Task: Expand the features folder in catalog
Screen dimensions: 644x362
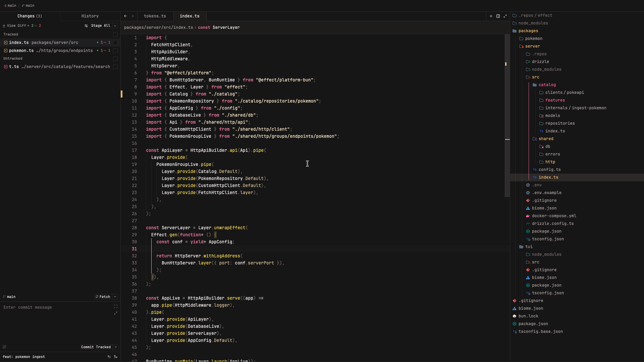Action: click(x=555, y=100)
